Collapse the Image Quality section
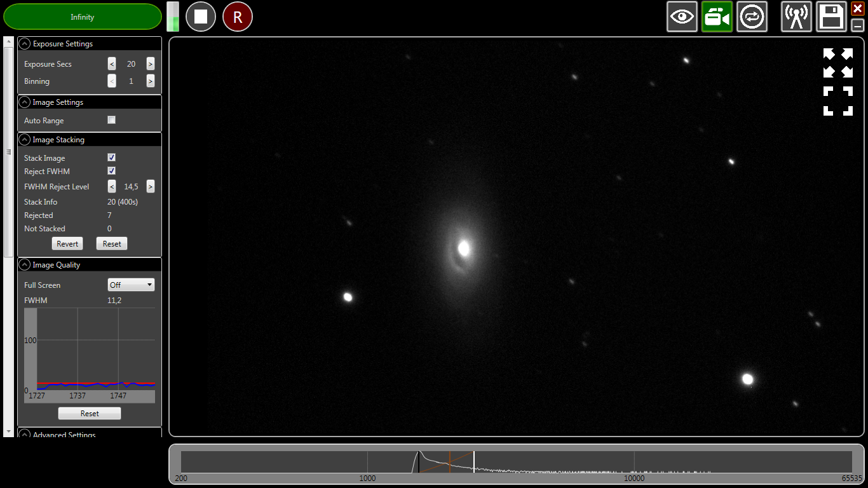 pos(25,265)
